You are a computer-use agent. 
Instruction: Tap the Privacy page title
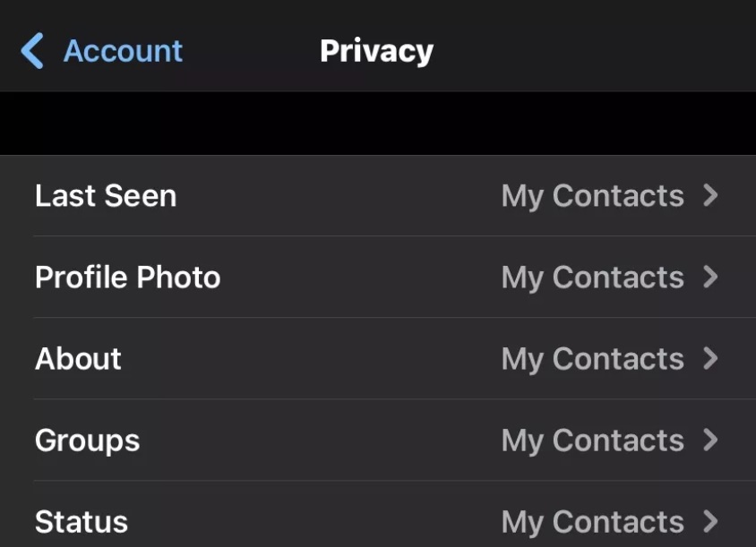(x=376, y=52)
